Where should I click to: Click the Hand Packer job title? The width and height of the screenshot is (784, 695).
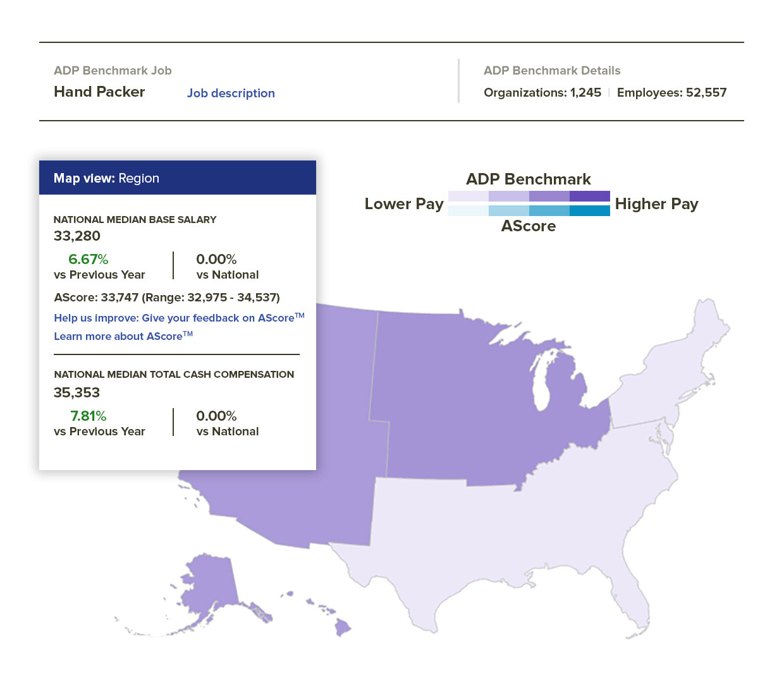pyautogui.click(x=99, y=92)
